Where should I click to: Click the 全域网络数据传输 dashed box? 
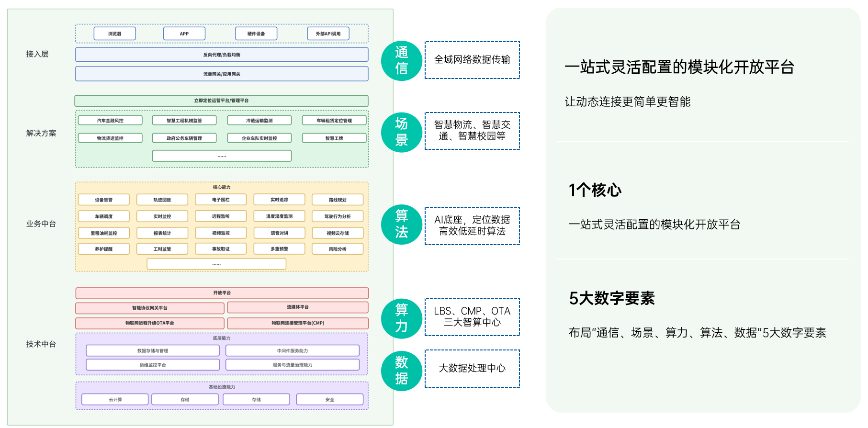(x=472, y=60)
